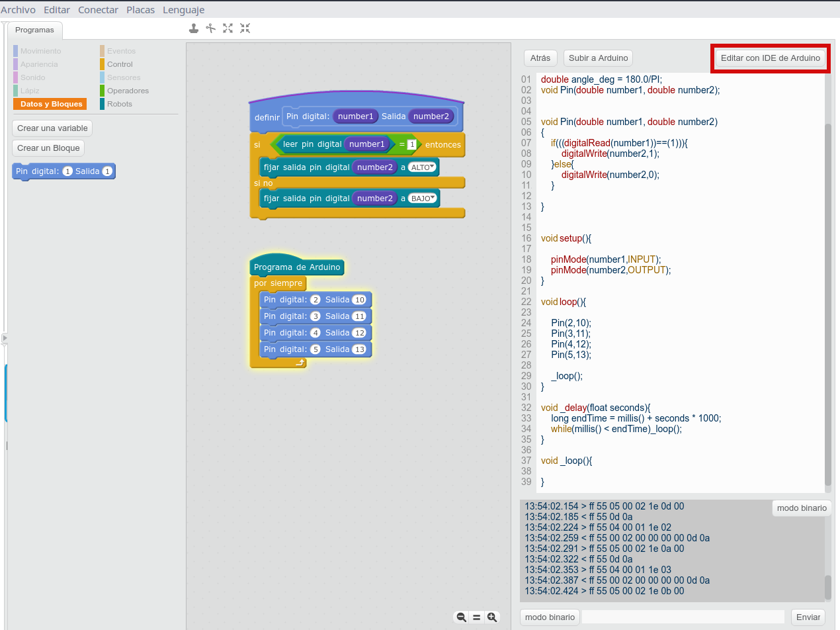The height and width of the screenshot is (630, 840).
Task: Click the serial message input field
Action: [683, 617]
